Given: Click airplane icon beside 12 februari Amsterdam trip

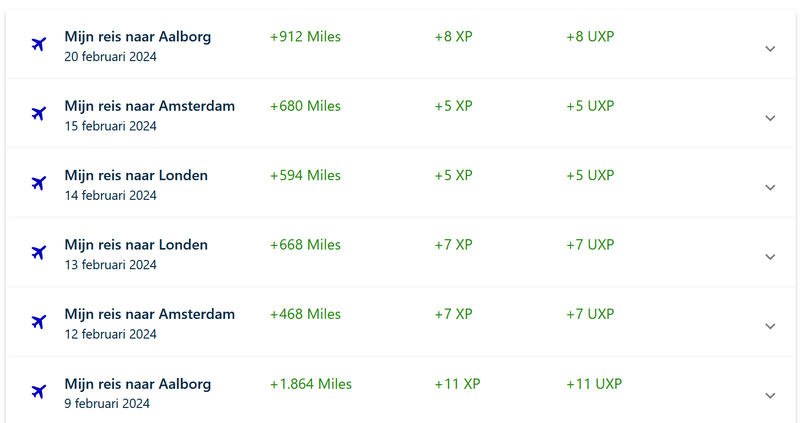Looking at the screenshot, I should pos(39,321).
